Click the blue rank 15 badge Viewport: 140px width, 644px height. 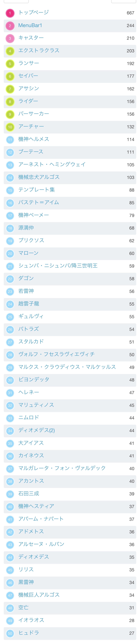point(10,190)
